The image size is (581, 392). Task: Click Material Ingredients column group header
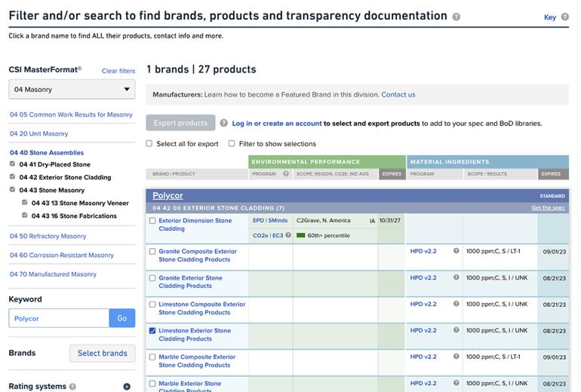point(488,162)
